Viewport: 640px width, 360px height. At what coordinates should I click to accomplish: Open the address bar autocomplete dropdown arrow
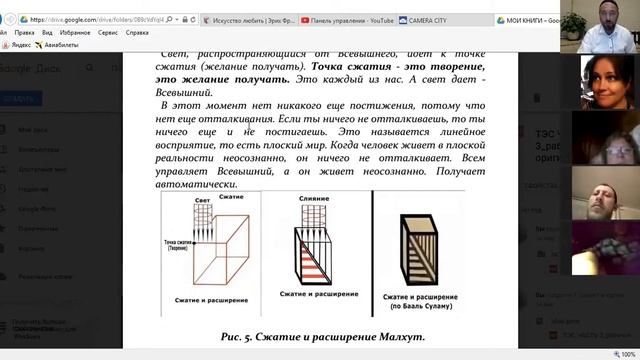(177, 20)
